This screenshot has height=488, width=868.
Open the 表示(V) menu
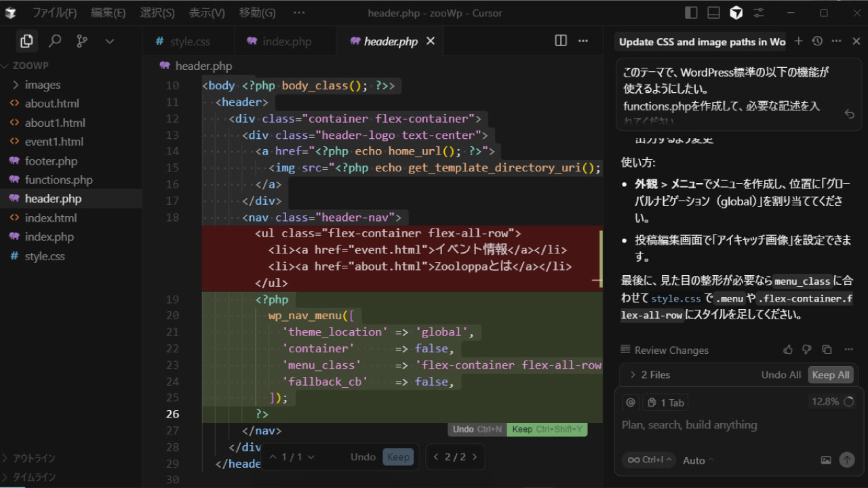(x=207, y=13)
